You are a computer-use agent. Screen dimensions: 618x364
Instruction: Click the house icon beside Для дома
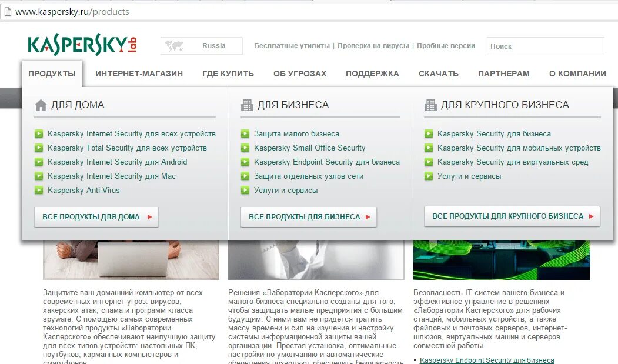point(41,105)
